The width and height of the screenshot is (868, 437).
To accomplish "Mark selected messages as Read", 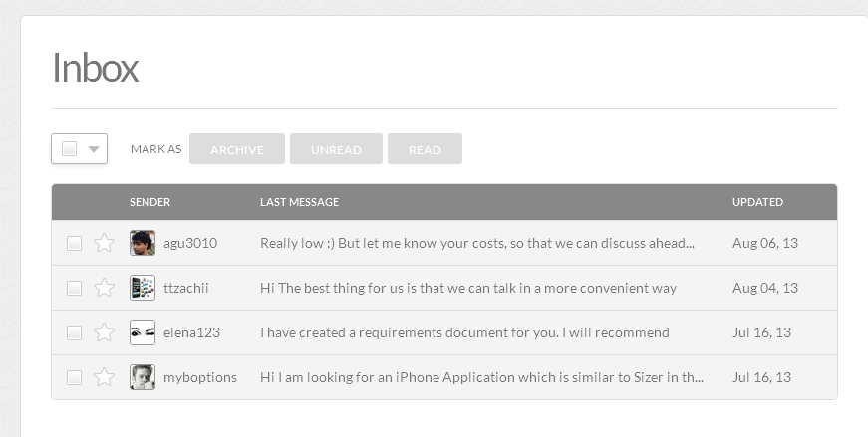I will point(425,149).
